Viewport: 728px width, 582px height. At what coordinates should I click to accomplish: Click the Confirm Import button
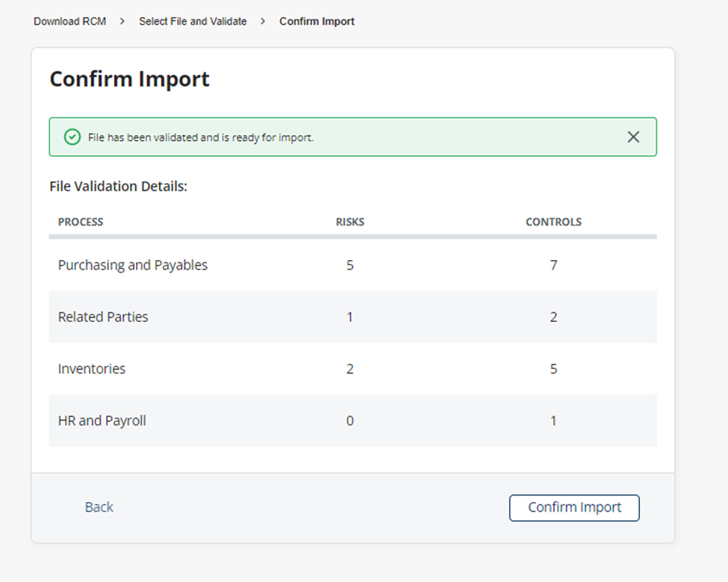click(574, 508)
